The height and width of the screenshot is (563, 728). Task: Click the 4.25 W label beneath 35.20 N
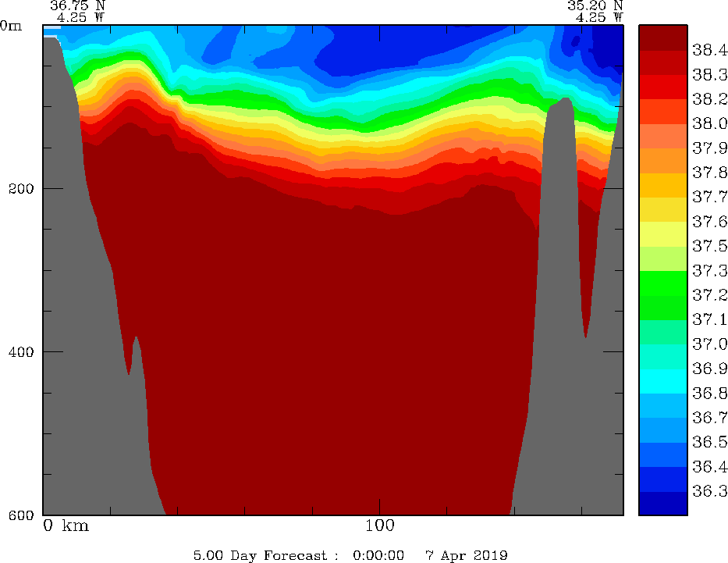[599, 17]
